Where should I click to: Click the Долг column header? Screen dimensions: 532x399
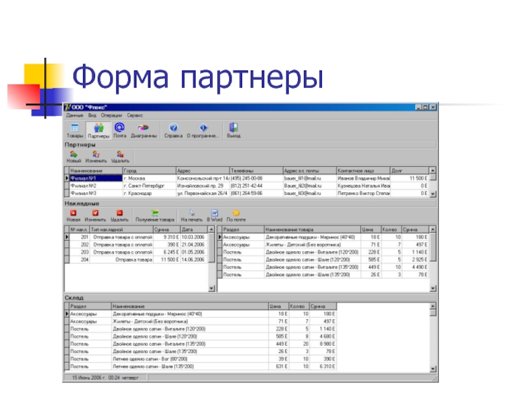409,171
